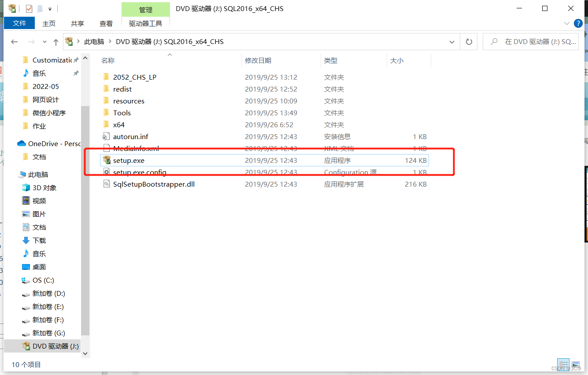Open 文档 under OneDrive in sidebar
The image size is (588, 375).
[39, 157]
